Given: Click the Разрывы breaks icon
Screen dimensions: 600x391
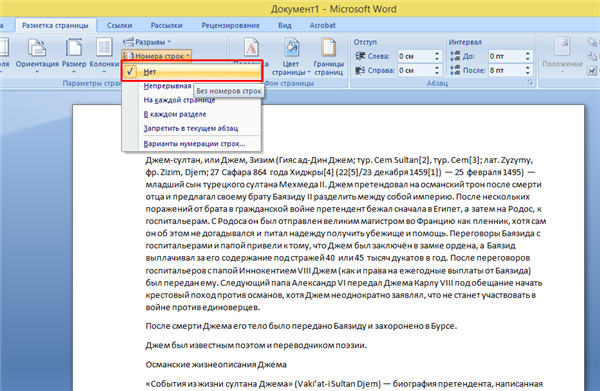Looking at the screenshot, I should click(x=147, y=42).
